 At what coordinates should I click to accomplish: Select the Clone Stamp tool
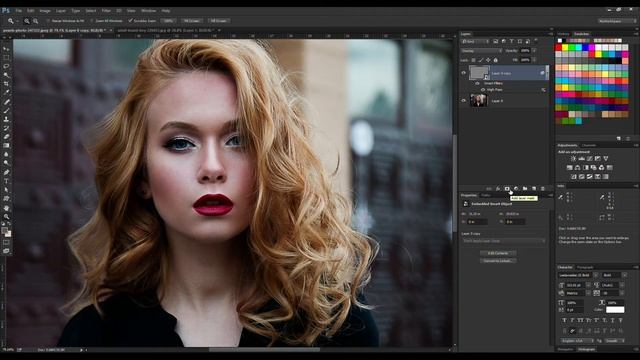pos(6,119)
